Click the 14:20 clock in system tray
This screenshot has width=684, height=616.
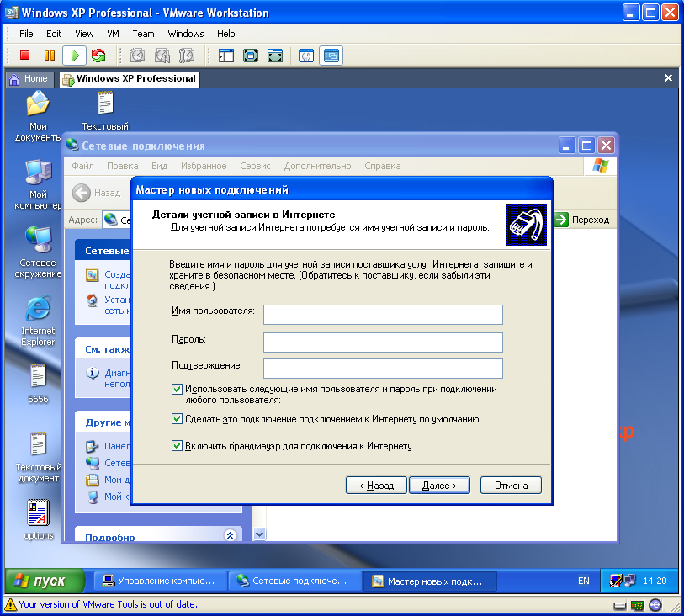pyautogui.click(x=655, y=581)
